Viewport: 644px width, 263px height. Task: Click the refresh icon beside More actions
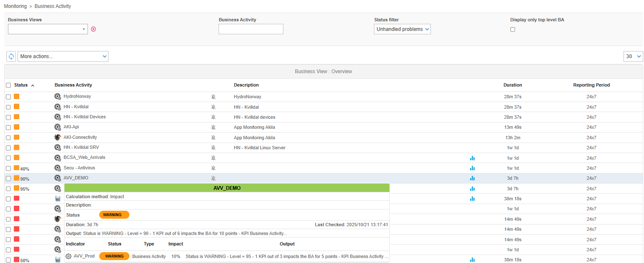(x=11, y=56)
